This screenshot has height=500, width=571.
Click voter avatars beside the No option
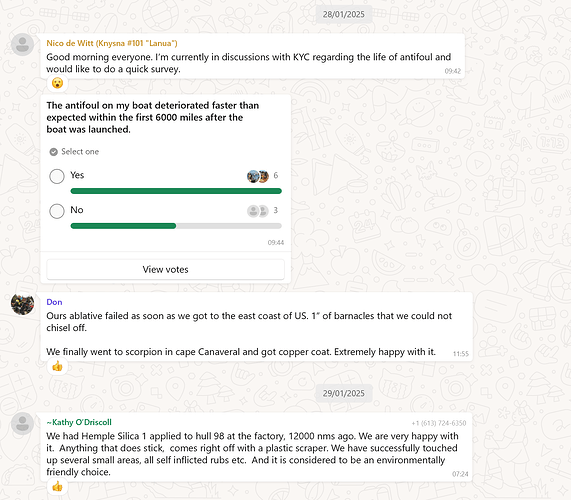(x=258, y=211)
